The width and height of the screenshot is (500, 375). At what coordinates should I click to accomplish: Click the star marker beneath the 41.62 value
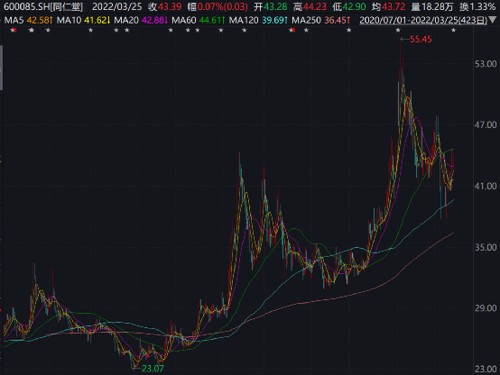point(91,30)
